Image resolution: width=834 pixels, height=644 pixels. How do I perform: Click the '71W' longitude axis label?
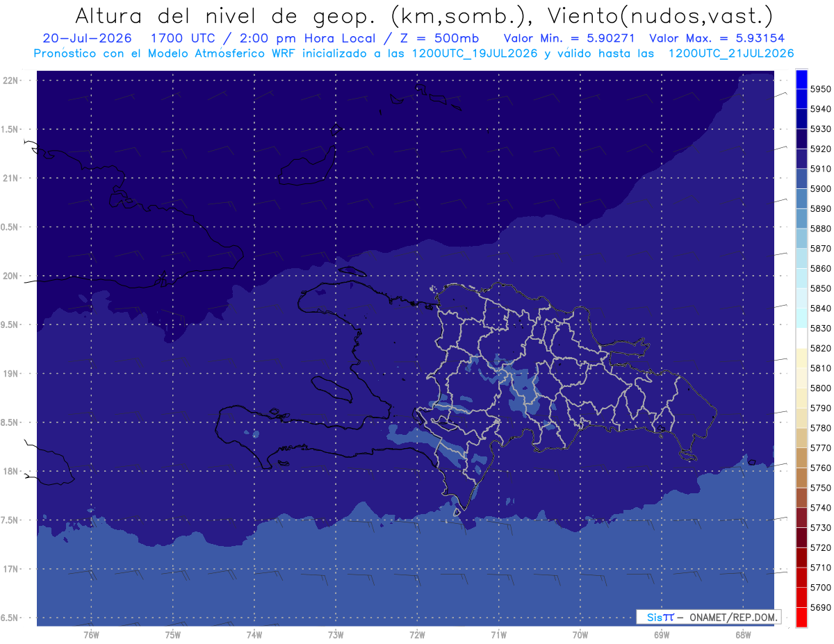[498, 634]
